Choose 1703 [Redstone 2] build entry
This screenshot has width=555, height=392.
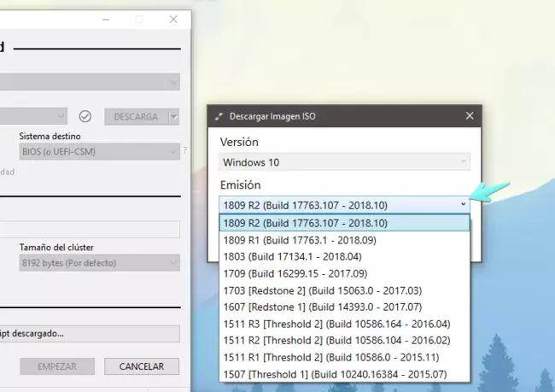(x=344, y=290)
